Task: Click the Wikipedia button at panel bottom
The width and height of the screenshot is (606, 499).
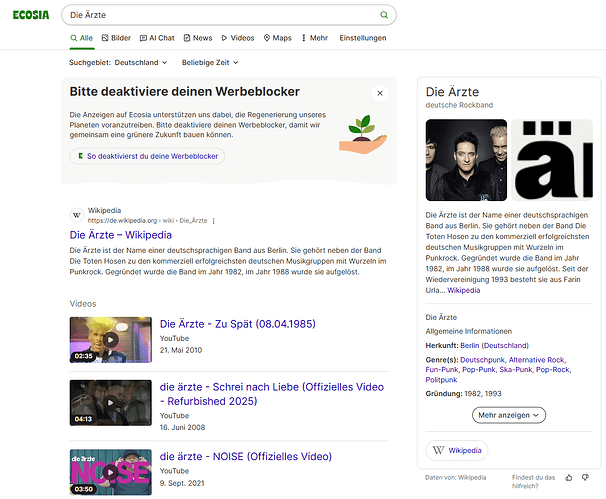Action: [x=457, y=450]
